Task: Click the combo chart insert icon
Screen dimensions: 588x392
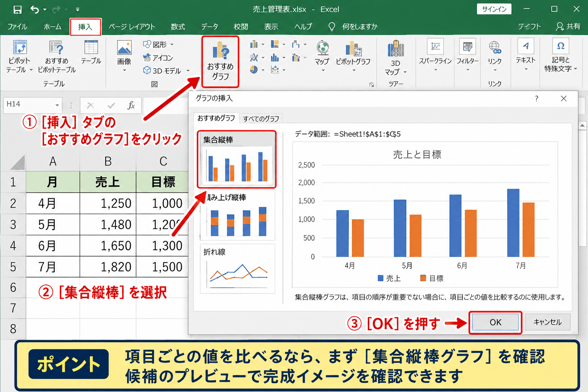Action: coord(296,57)
